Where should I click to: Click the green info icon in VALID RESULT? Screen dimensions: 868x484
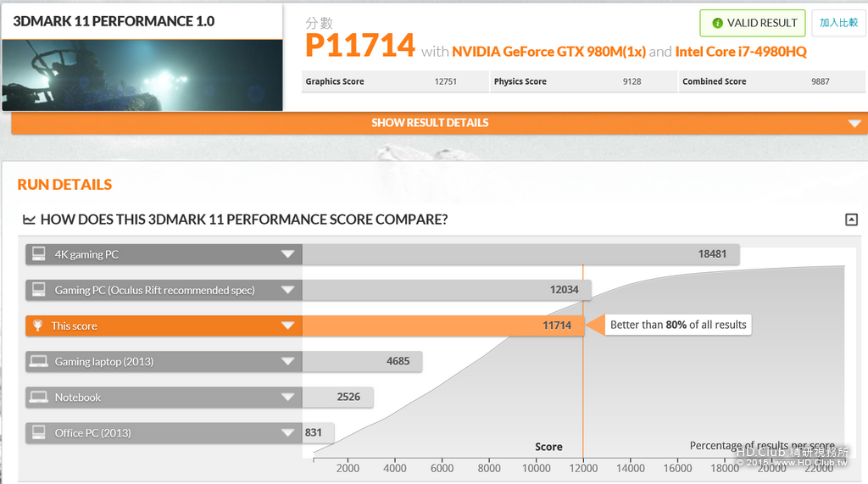pos(717,23)
